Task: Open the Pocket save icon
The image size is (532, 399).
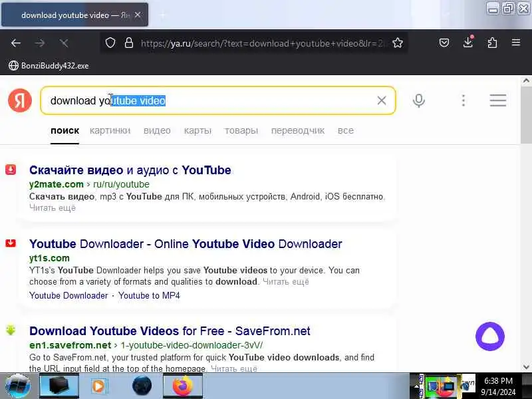Action: 444,43
